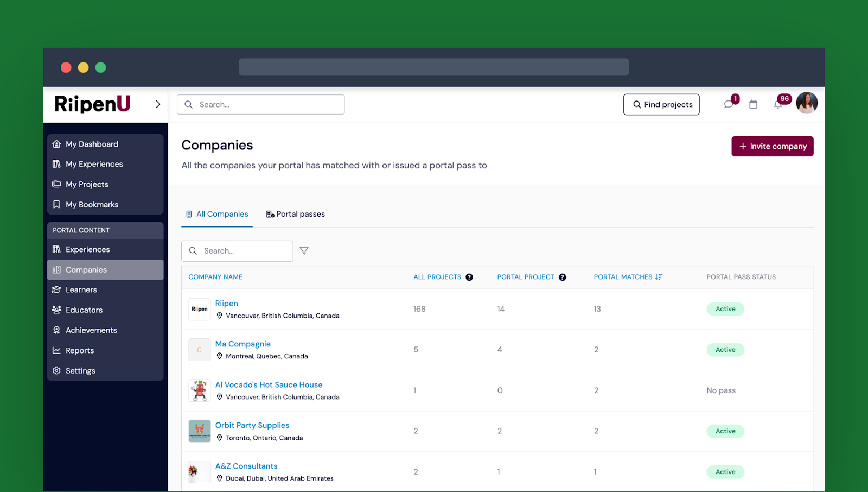Collapse the sidebar with chevron arrow

click(x=158, y=104)
